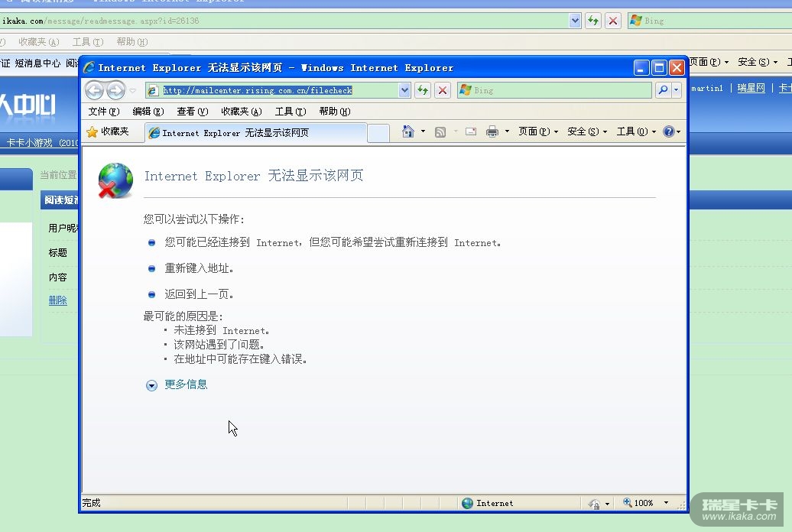Viewport: 792px width, 532px height.
Task: Click the RSS feeds icon
Action: [x=440, y=132]
